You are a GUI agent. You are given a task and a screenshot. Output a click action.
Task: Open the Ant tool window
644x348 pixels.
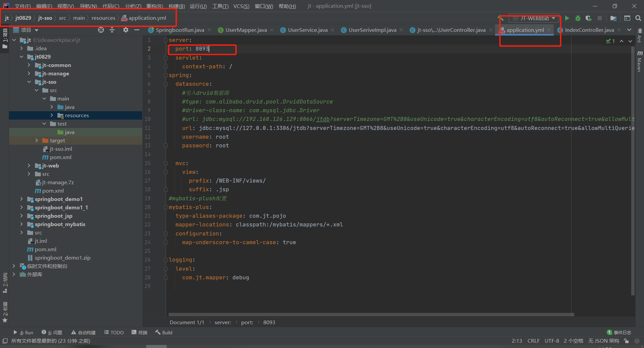639,35
